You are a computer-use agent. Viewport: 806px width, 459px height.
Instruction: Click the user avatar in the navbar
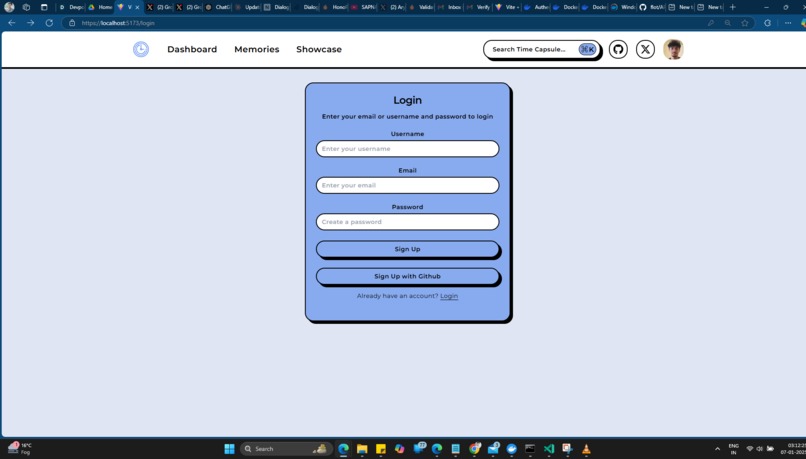[x=673, y=49]
